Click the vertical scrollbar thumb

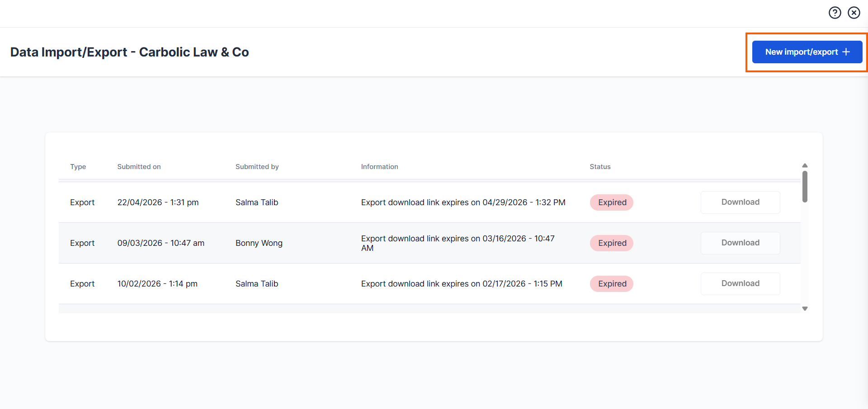click(805, 187)
